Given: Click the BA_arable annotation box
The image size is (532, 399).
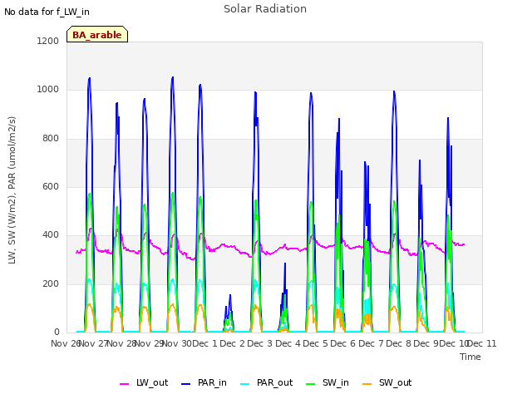Looking at the screenshot, I should 97,34.
